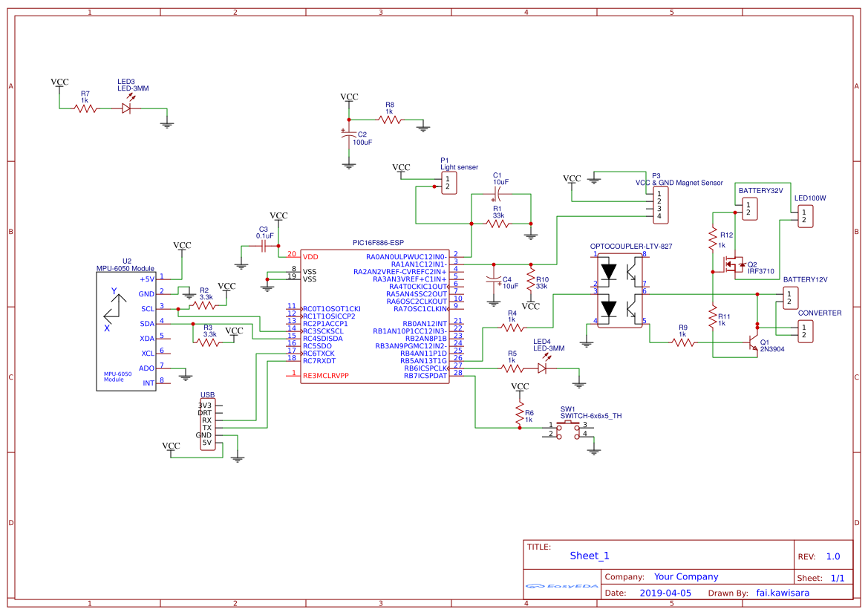The height and width of the screenshot is (615, 868).
Task: Click the Sheet_1 title text
Action: click(x=589, y=555)
